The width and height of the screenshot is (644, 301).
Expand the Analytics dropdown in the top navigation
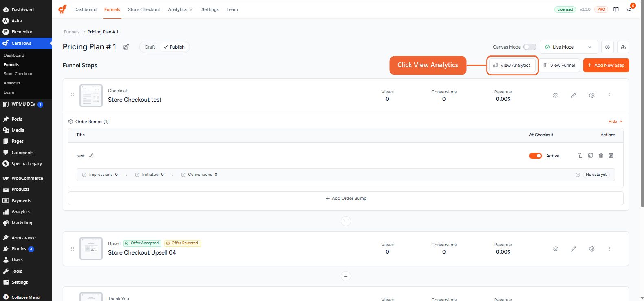pos(180,9)
